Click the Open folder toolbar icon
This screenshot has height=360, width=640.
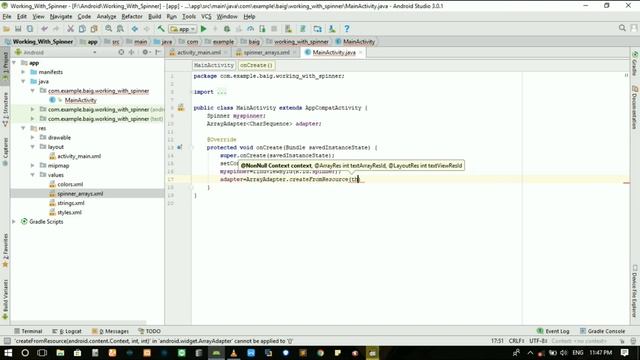[x=6, y=29]
